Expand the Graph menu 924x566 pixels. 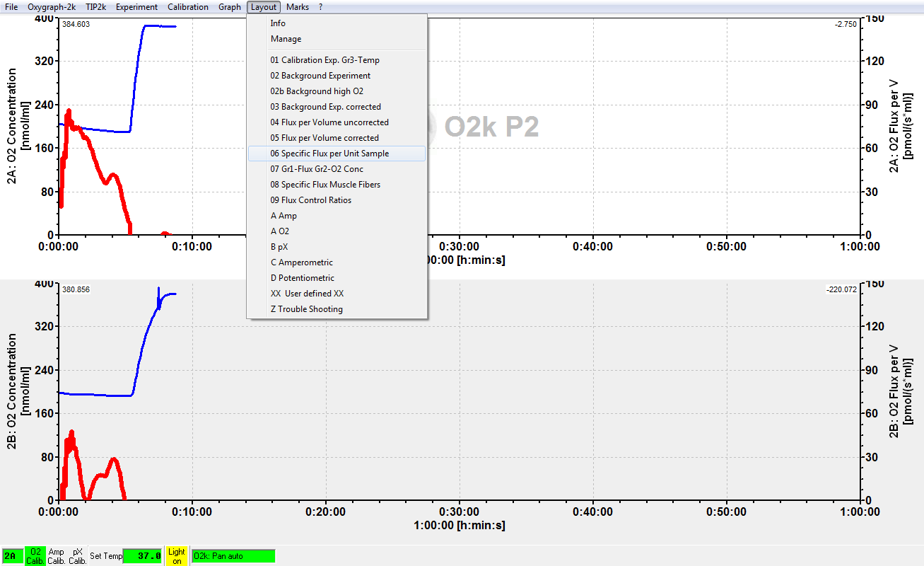pyautogui.click(x=230, y=7)
